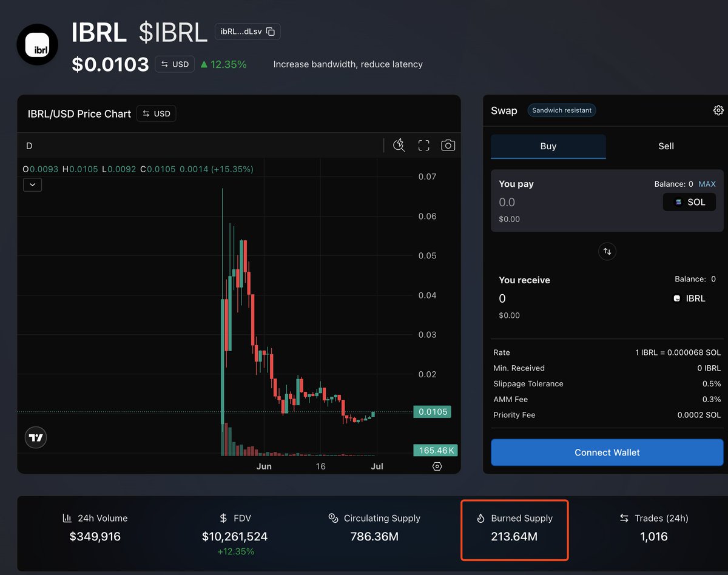Click the IBRL/USD Price Chart title

point(79,114)
